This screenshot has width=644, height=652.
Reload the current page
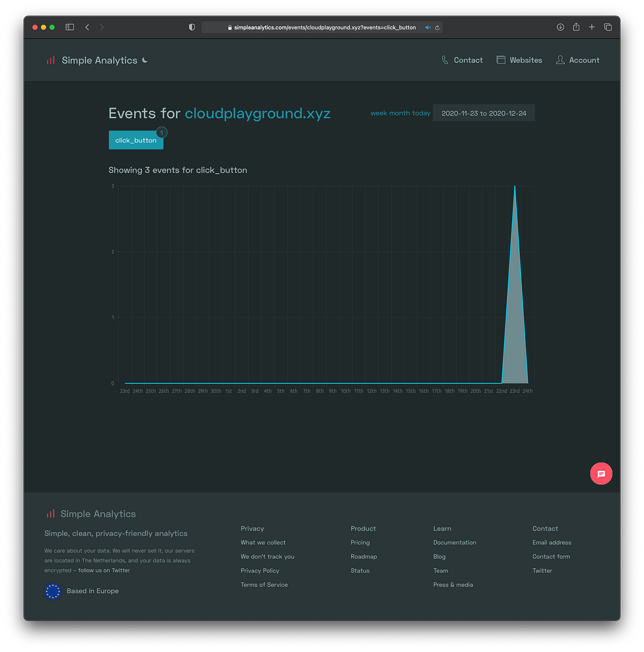(x=437, y=27)
